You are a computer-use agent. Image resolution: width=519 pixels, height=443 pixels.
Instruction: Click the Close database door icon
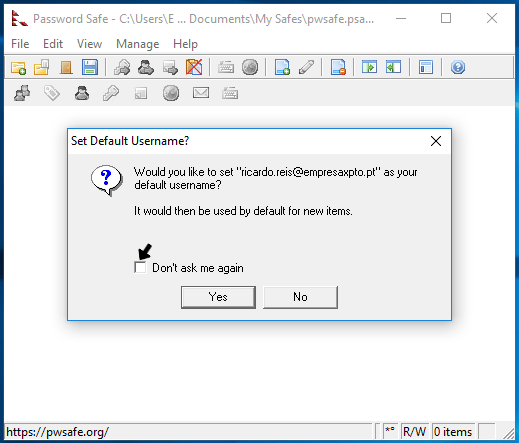(66, 67)
